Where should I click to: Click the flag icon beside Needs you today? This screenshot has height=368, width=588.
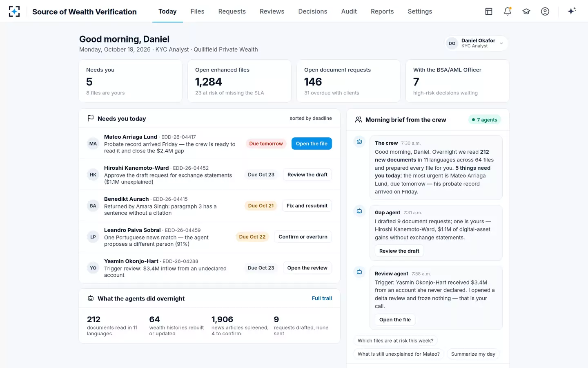point(91,119)
